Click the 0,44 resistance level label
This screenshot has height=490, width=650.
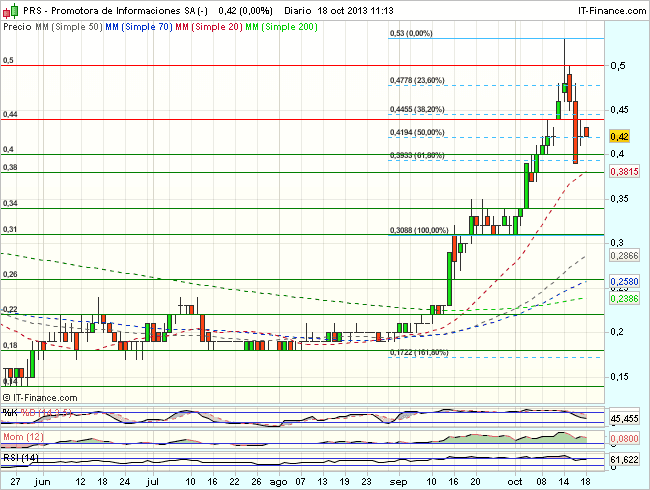pos(10,114)
